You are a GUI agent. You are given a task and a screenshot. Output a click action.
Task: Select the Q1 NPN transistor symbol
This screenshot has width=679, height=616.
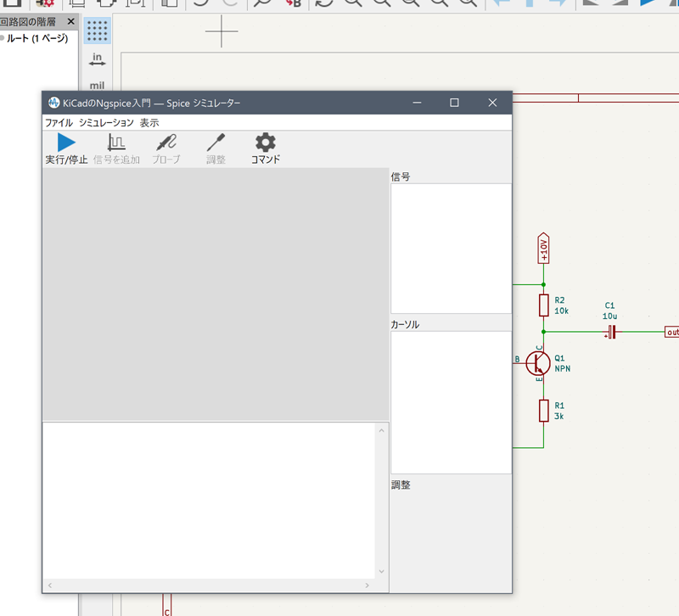(x=538, y=363)
